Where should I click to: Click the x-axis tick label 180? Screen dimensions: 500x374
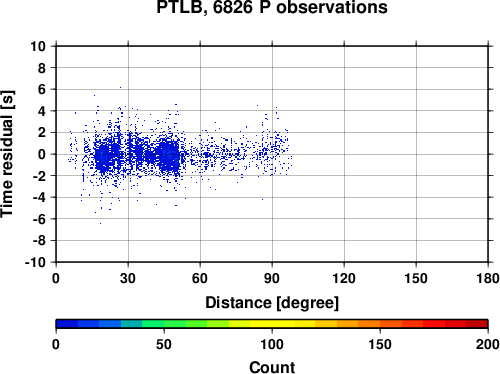[x=488, y=278]
